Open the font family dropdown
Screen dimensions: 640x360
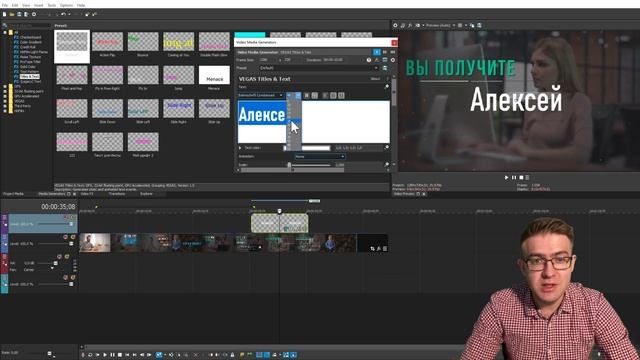coord(261,95)
